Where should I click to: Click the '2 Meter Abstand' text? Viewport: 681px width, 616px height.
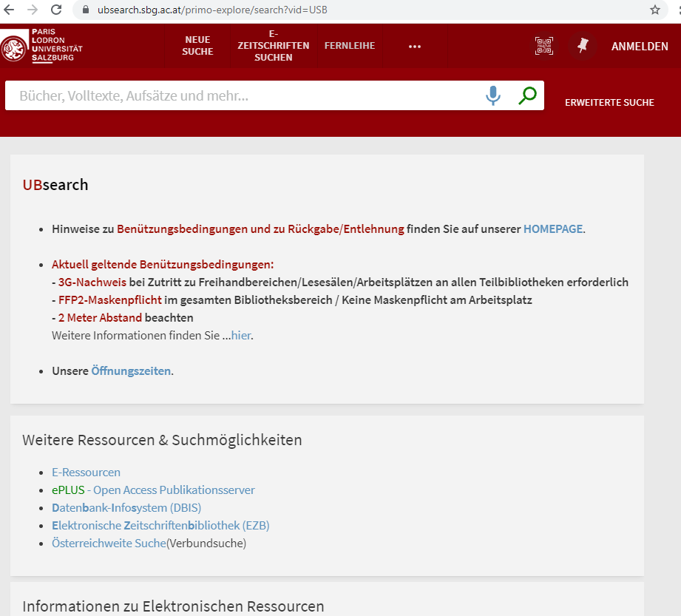coord(100,318)
